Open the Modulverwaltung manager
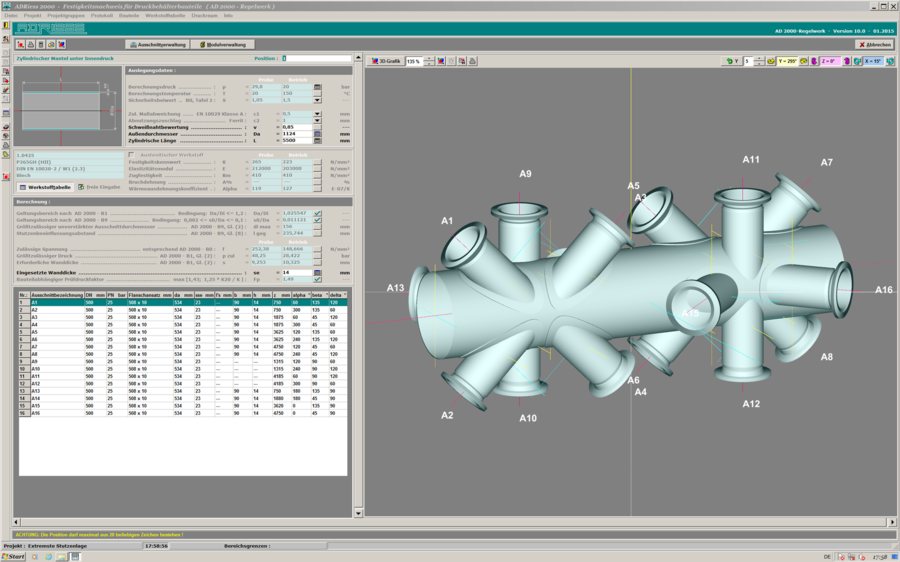The image size is (900, 562). (224, 44)
